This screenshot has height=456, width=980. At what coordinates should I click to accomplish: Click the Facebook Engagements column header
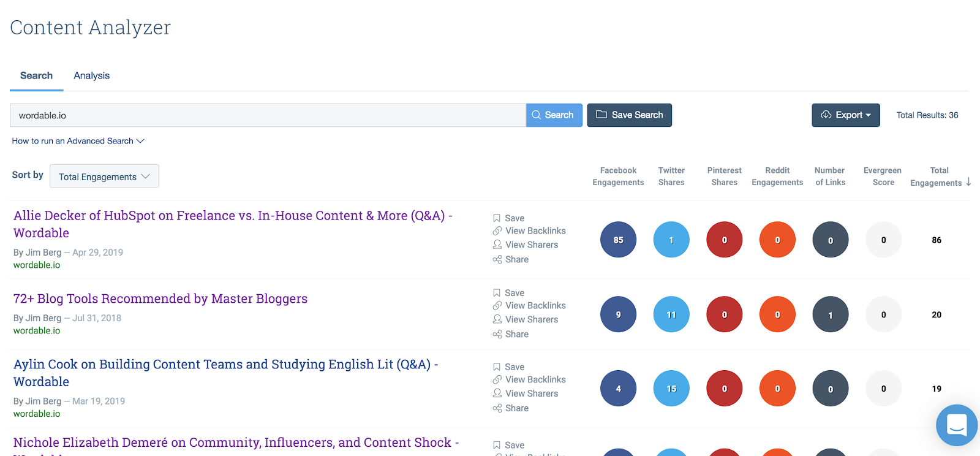click(618, 177)
